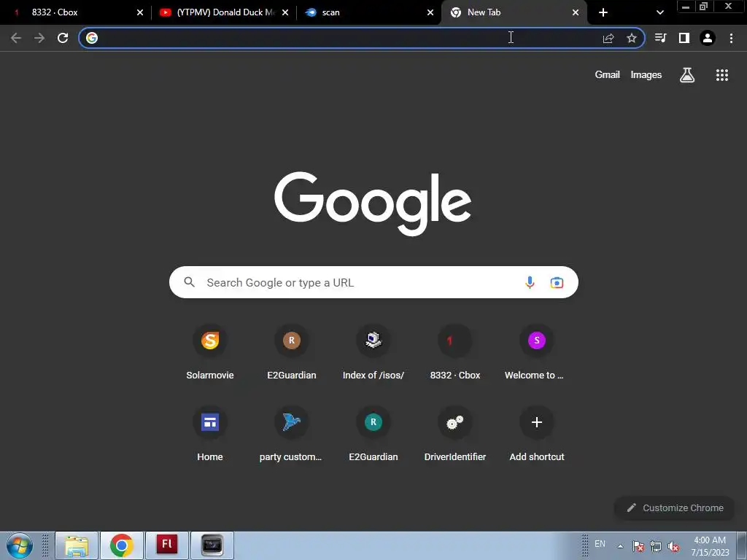Screen dimensions: 747x560
Task: Open the Solarmovie shortcut
Action: [210, 352]
